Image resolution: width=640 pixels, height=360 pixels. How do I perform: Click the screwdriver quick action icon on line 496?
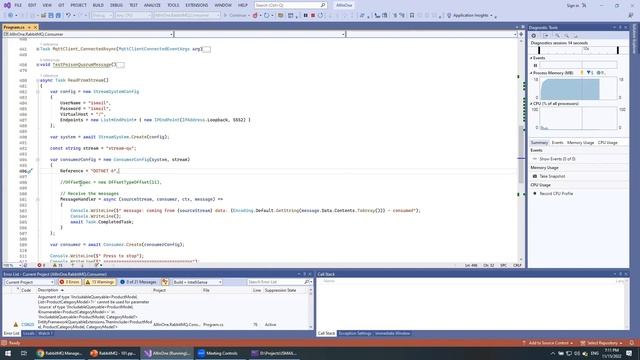30,171
